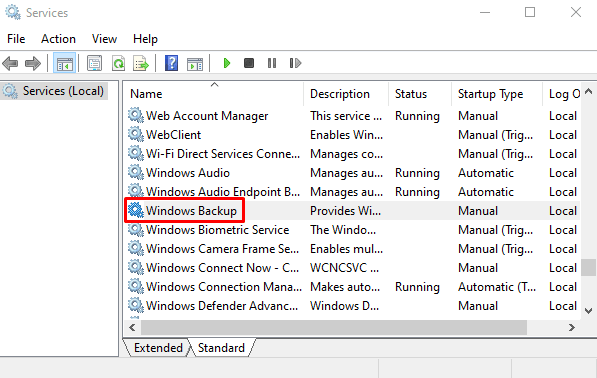
Task: Click the horizontal scrollbar thumb
Action: coord(334,327)
